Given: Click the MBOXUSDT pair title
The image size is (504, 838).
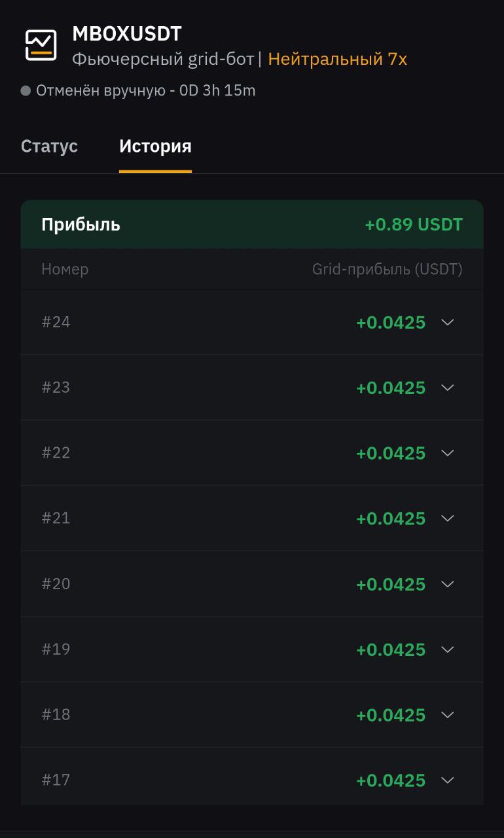Looking at the screenshot, I should point(127,33).
